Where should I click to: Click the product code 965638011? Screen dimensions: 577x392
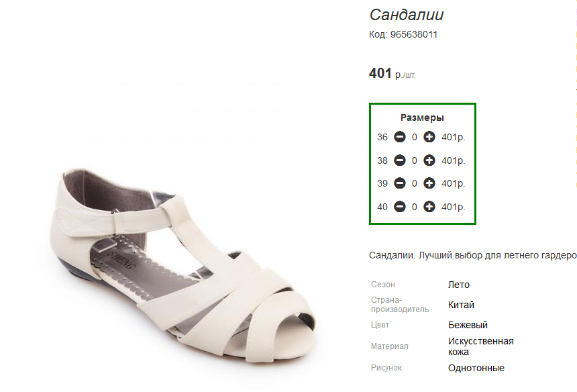[414, 35]
